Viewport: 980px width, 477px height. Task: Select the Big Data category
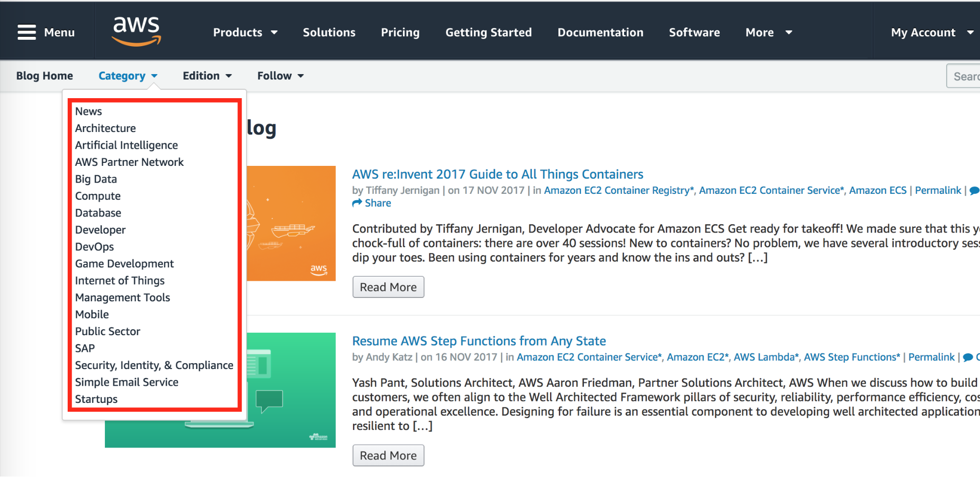96,179
